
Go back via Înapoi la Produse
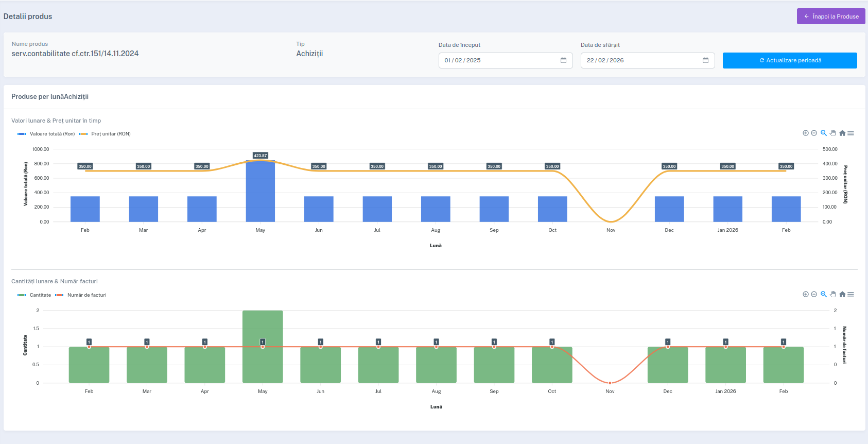(x=831, y=16)
